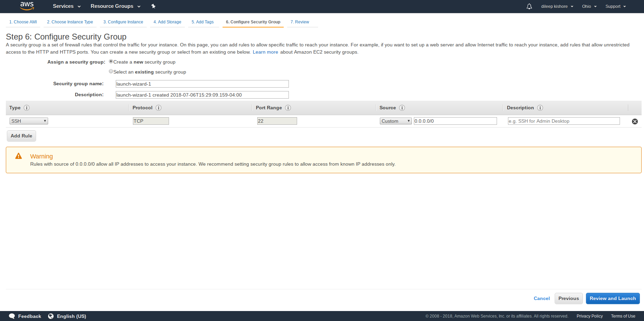Viewport: 644px width, 321px height.
Task: Open the pin shortcuts icon in navbar
Action: coord(153,6)
